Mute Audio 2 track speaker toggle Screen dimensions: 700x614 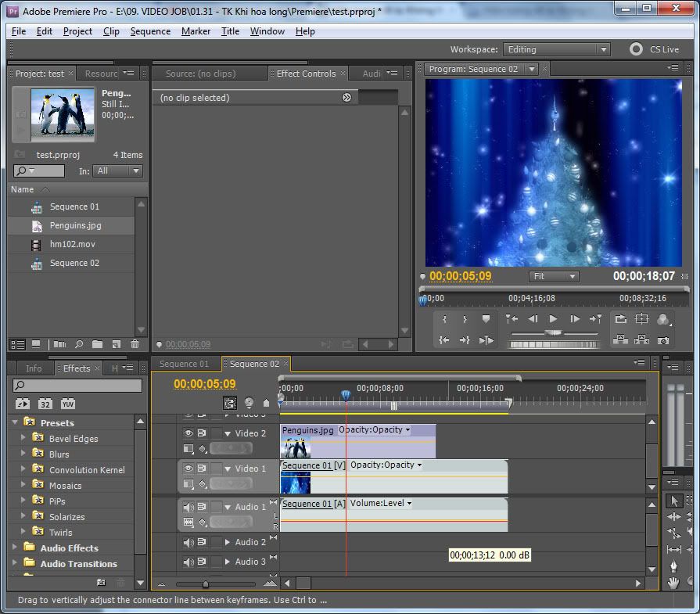pos(188,542)
